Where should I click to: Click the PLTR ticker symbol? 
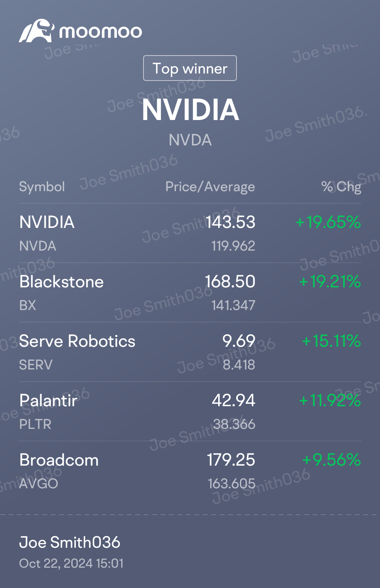point(35,424)
